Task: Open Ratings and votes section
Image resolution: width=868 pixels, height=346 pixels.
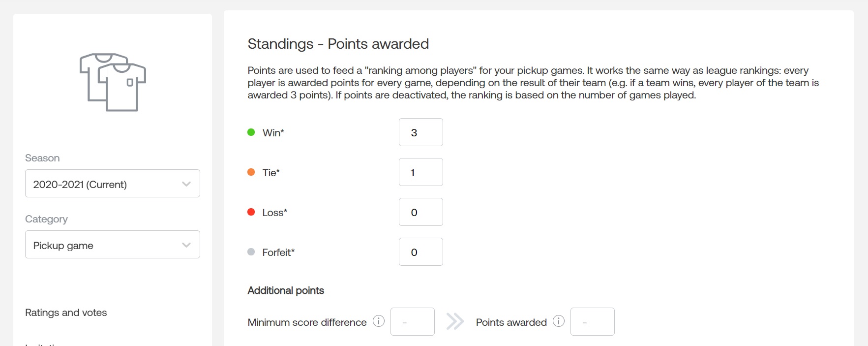Action: click(x=66, y=313)
